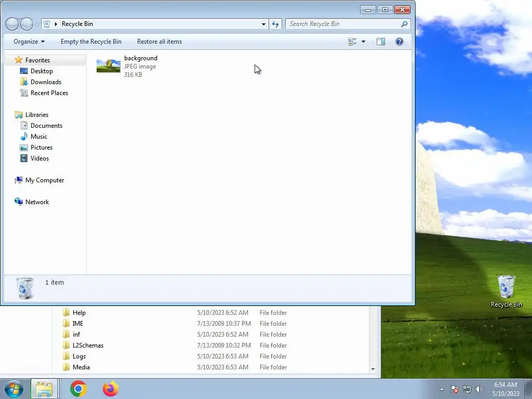Click the taskbar clock showing 6:54 AM
532x399 pixels.
point(506,389)
